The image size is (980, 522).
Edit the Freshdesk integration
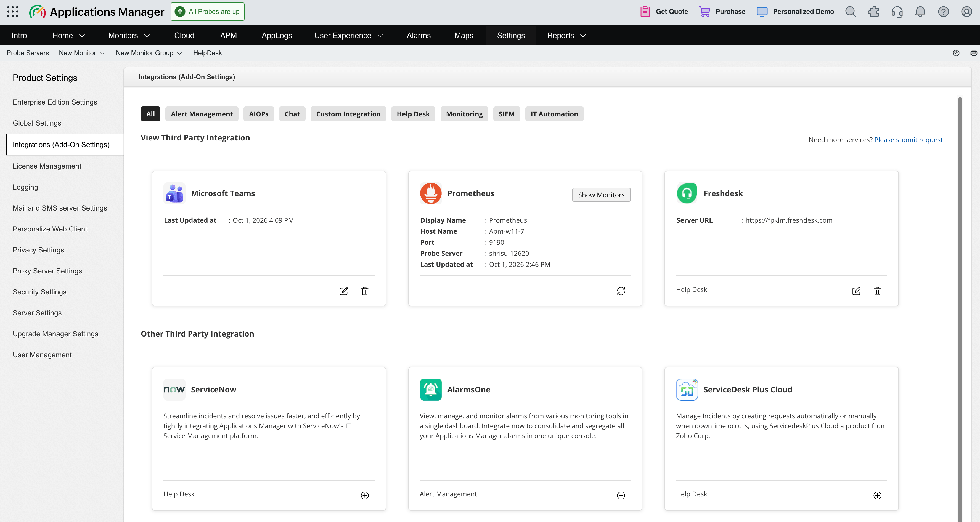tap(856, 291)
